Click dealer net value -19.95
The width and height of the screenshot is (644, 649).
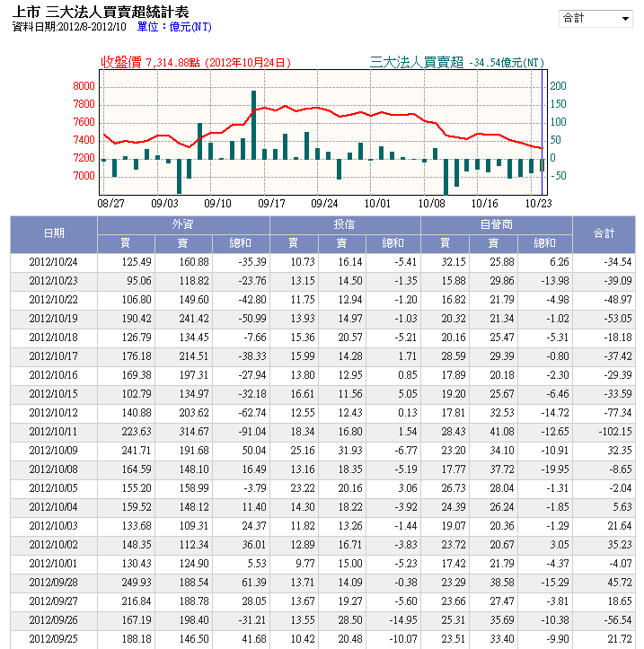555,469
